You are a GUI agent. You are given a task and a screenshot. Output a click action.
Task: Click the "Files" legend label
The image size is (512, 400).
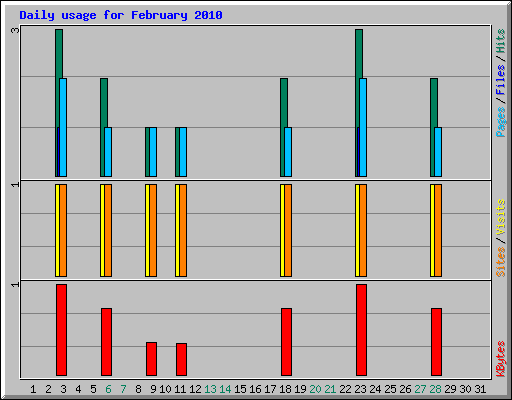[x=501, y=79]
